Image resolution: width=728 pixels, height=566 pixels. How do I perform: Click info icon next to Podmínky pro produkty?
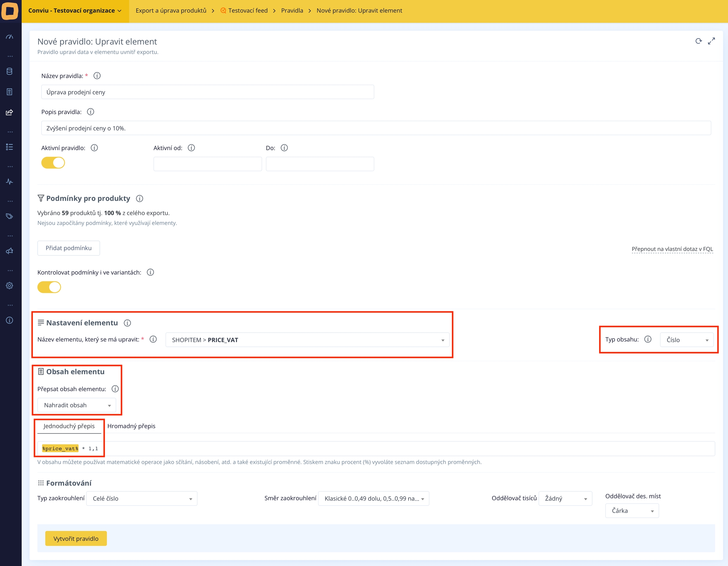pos(140,199)
